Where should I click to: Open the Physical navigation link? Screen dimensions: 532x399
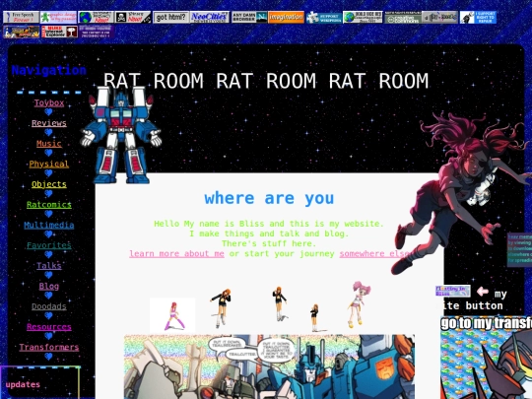pyautogui.click(x=49, y=164)
